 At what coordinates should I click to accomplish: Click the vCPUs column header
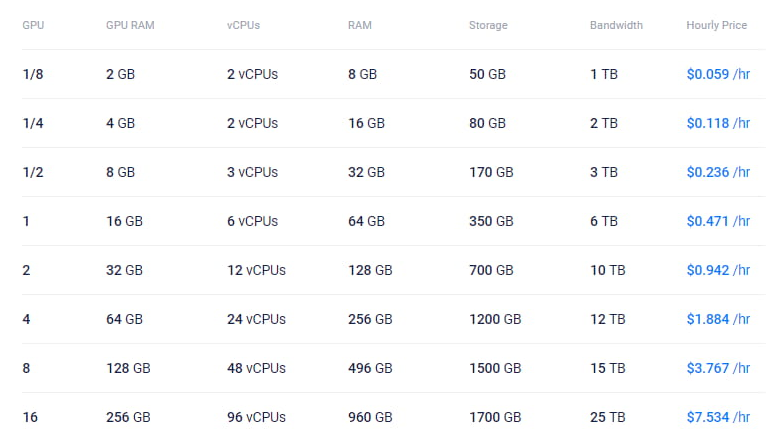click(243, 25)
